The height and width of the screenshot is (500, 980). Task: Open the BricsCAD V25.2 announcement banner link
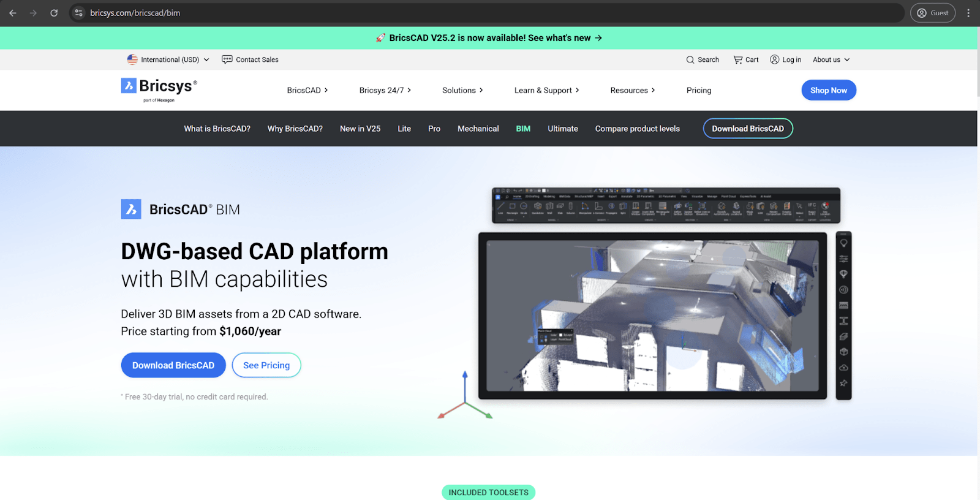[489, 38]
